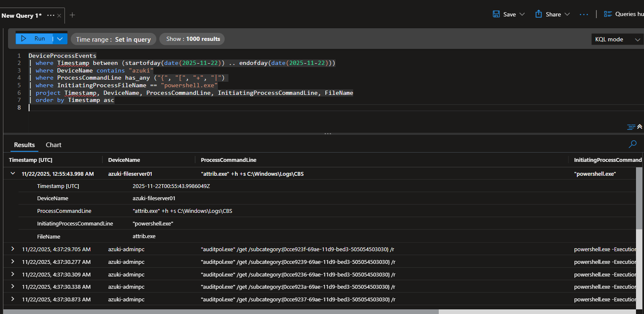Click the pane splitter handle dots
The width and height of the screenshot is (644, 314).
[328, 134]
